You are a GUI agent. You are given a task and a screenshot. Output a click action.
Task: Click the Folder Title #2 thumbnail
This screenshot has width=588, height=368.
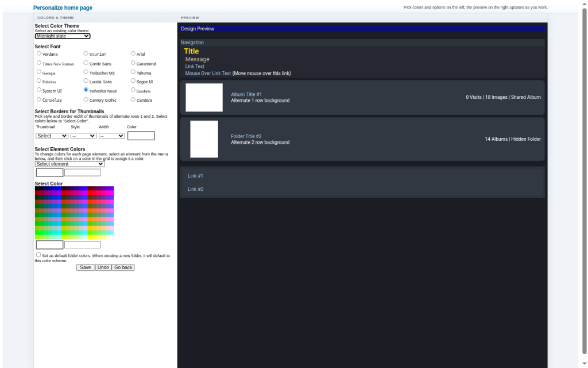coord(204,139)
